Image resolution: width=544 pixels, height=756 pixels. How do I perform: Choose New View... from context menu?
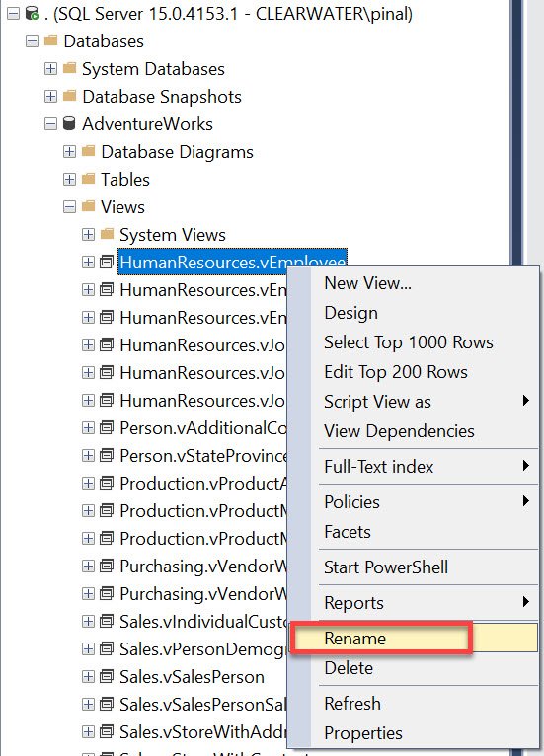tap(414, 283)
